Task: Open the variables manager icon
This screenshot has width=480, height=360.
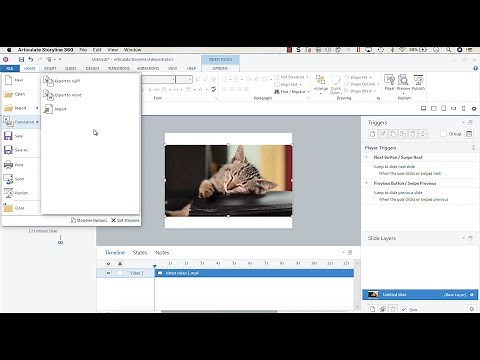Action: (469, 134)
